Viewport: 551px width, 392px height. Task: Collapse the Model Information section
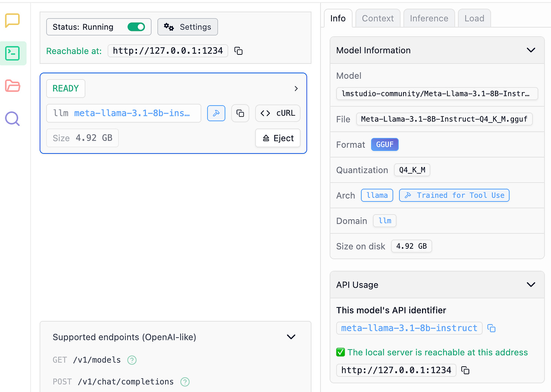pos(531,50)
